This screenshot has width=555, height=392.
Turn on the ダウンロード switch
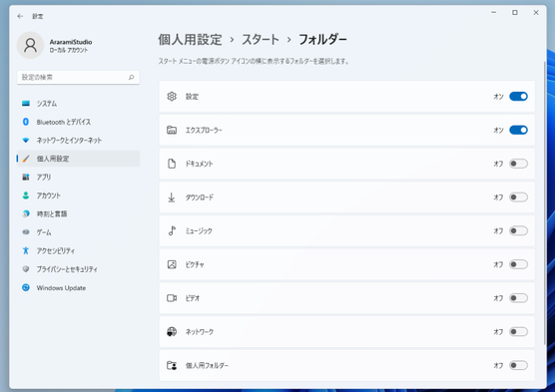(x=518, y=197)
